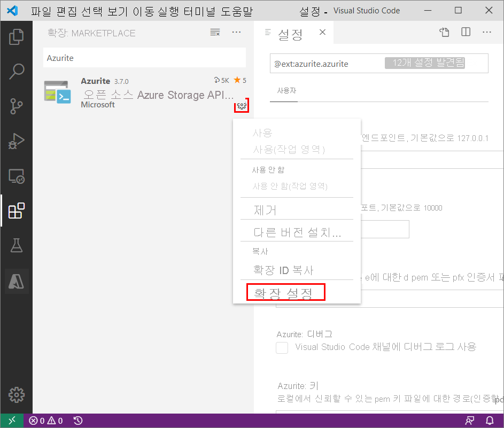Viewport: 504px width, 428px height.
Task: Open Run and Debug view icon
Action: (x=16, y=141)
